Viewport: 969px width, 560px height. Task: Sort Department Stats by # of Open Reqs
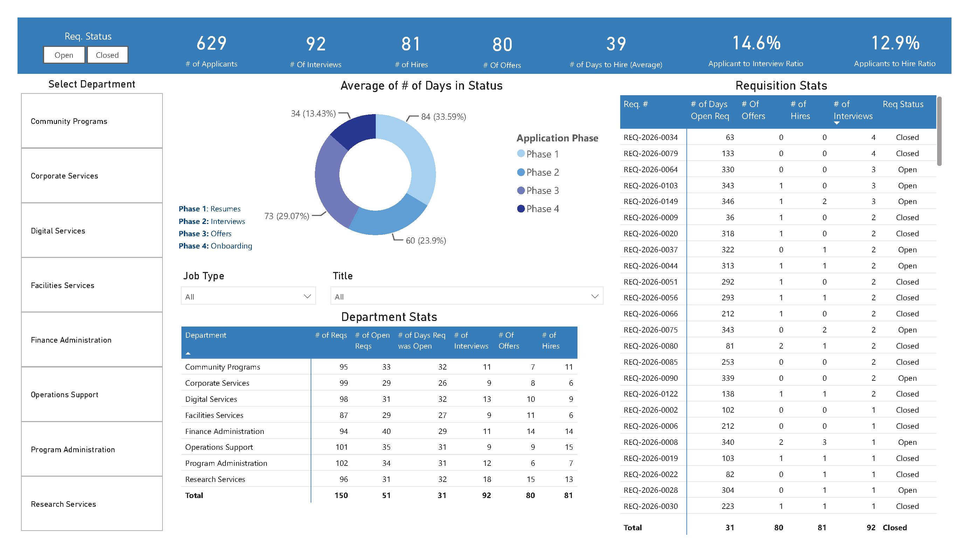pyautogui.click(x=372, y=341)
